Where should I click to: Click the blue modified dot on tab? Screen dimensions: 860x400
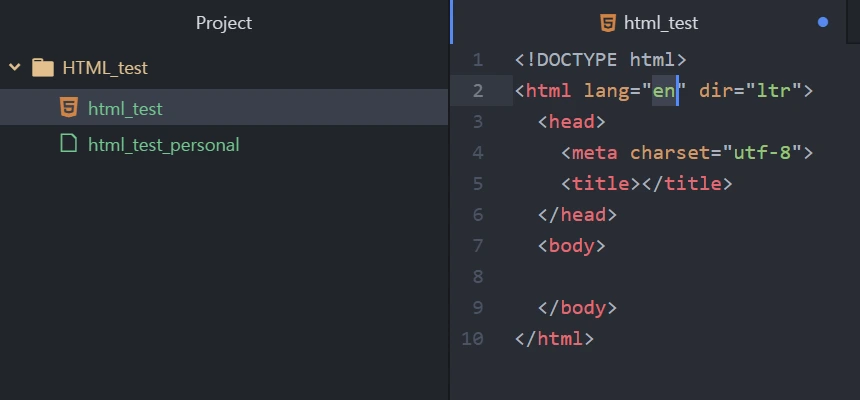(x=823, y=22)
